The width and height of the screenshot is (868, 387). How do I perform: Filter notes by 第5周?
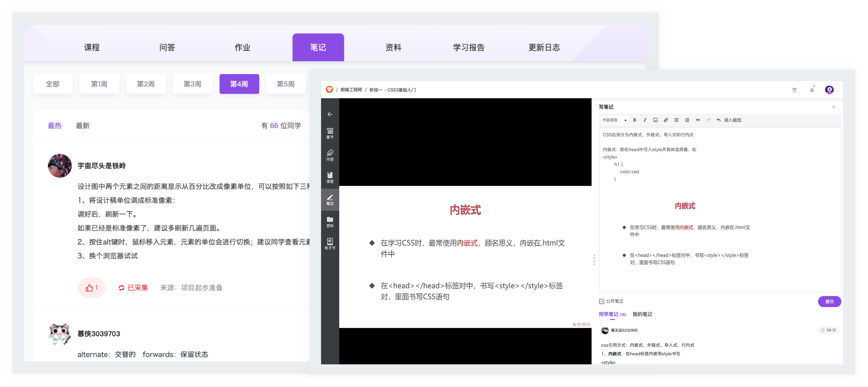coord(286,84)
